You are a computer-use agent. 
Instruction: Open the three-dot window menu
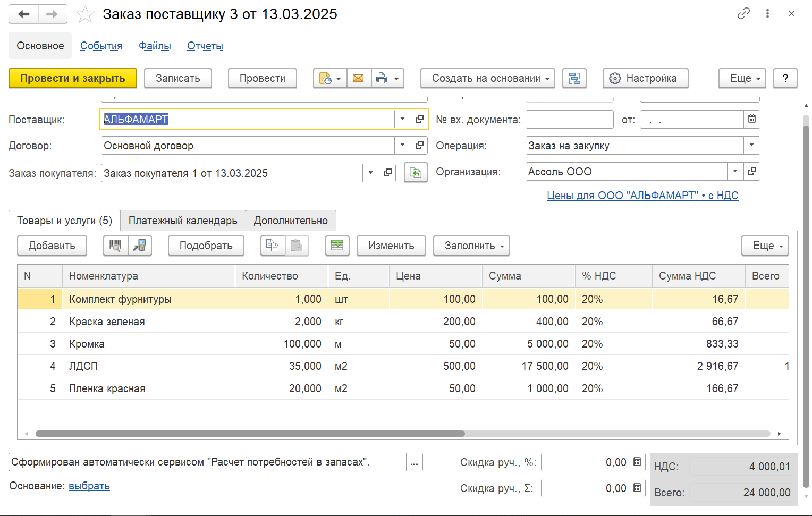(x=767, y=13)
